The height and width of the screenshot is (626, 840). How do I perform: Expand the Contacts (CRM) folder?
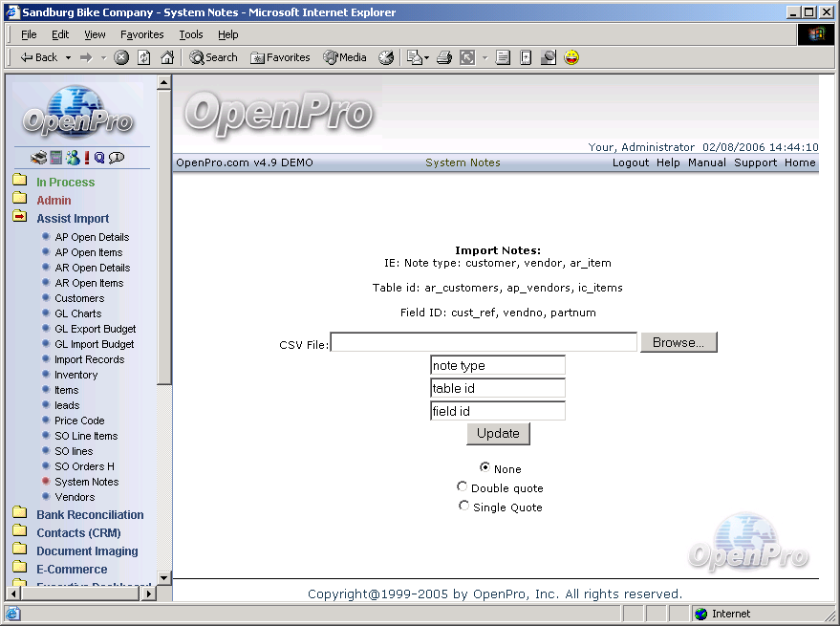pyautogui.click(x=19, y=532)
